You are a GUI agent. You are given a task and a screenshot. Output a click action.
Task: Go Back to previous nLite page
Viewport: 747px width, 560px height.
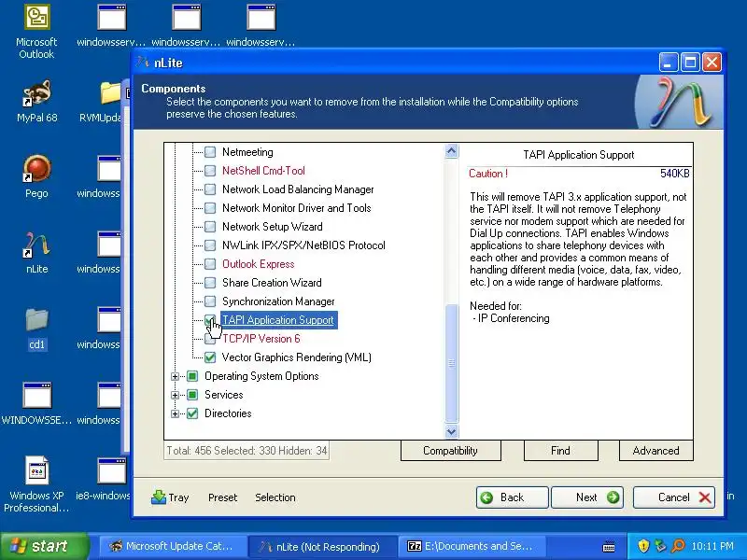(512, 497)
